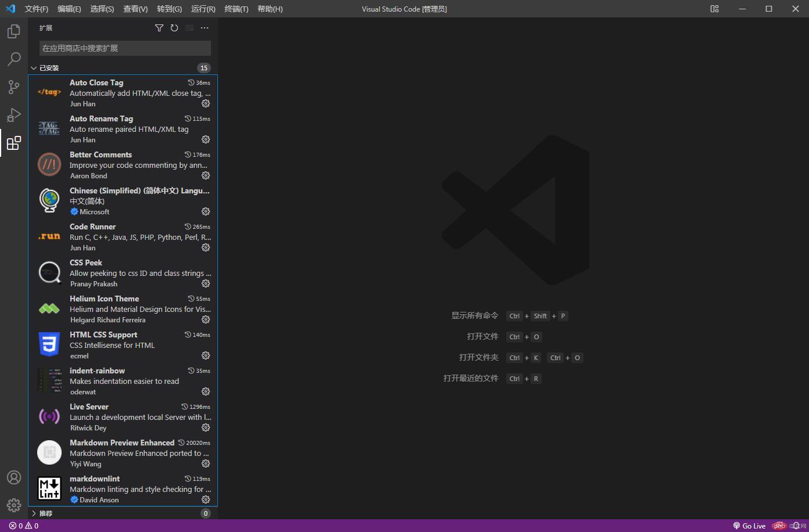Click the Code Runner .run logo
The height and width of the screenshot is (532, 809).
[x=49, y=236]
